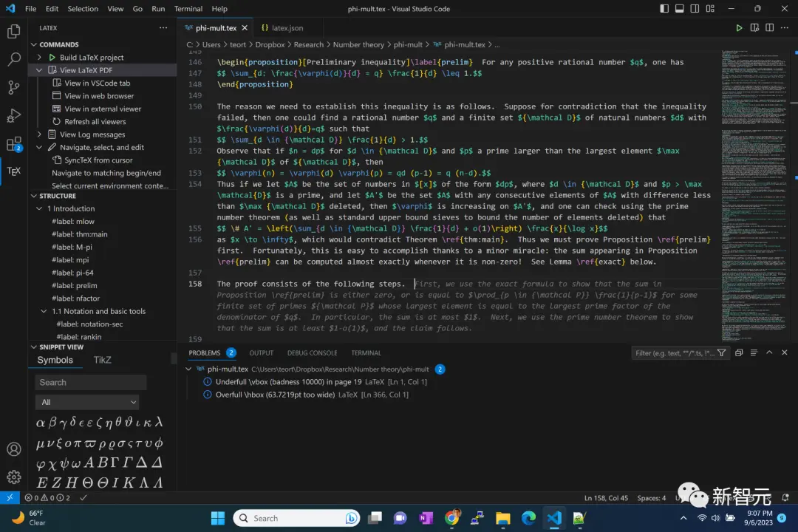Expand the View Log messages item
Viewport: 798px width, 532px height.
point(39,134)
